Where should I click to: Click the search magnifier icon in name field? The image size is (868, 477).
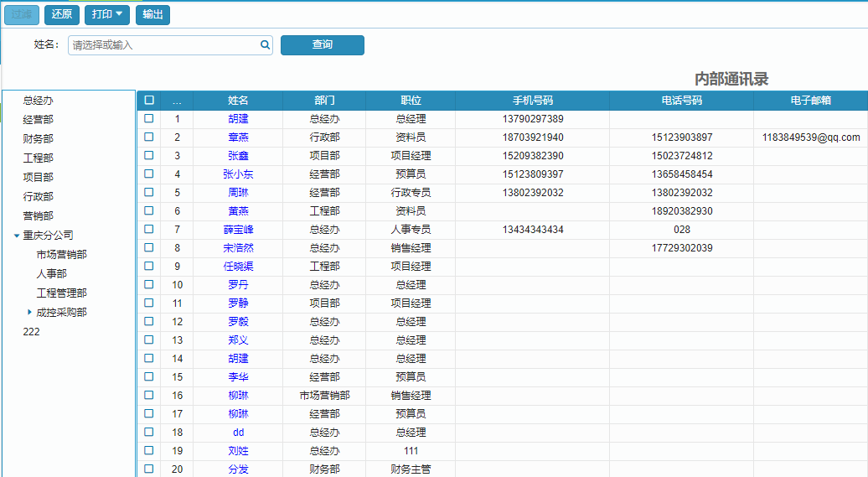pos(265,45)
